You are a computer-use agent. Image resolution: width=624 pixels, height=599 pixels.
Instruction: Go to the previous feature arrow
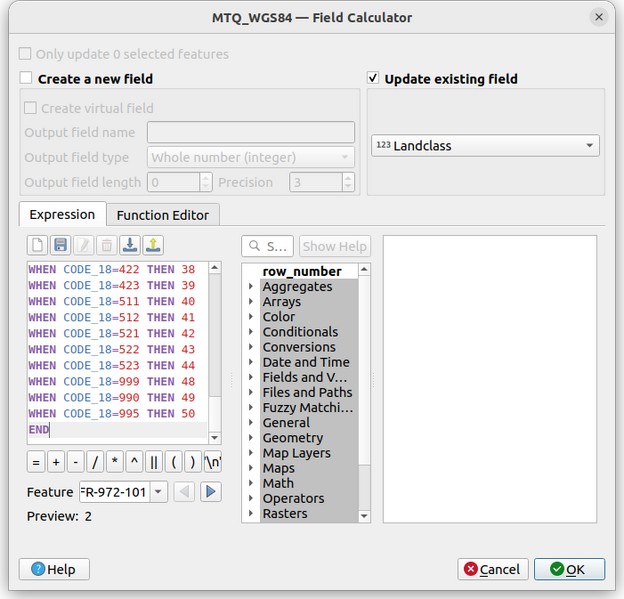[x=184, y=492]
